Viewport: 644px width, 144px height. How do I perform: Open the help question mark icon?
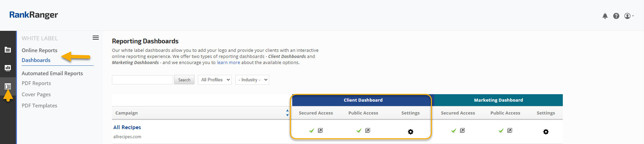[x=616, y=16]
